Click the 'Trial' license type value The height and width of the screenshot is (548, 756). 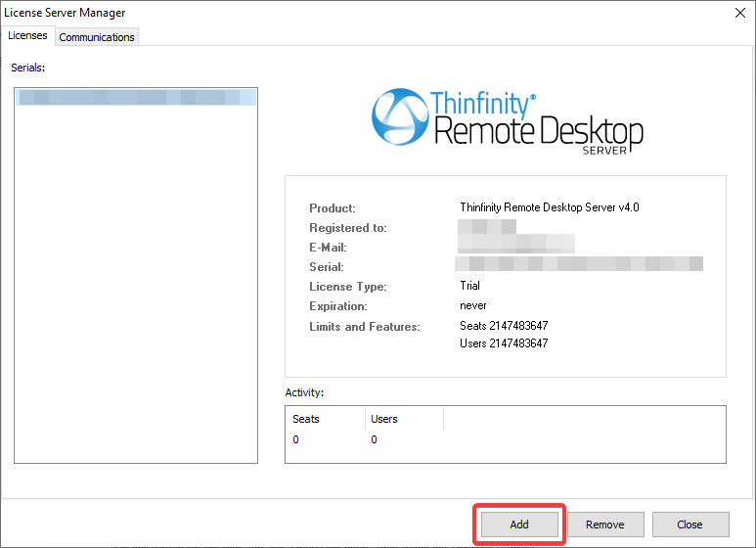click(x=469, y=286)
